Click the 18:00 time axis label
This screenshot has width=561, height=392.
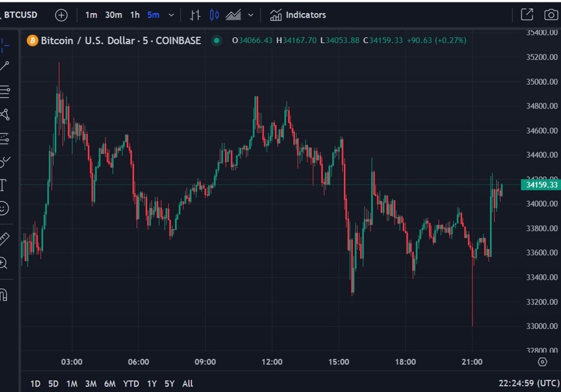pos(405,362)
